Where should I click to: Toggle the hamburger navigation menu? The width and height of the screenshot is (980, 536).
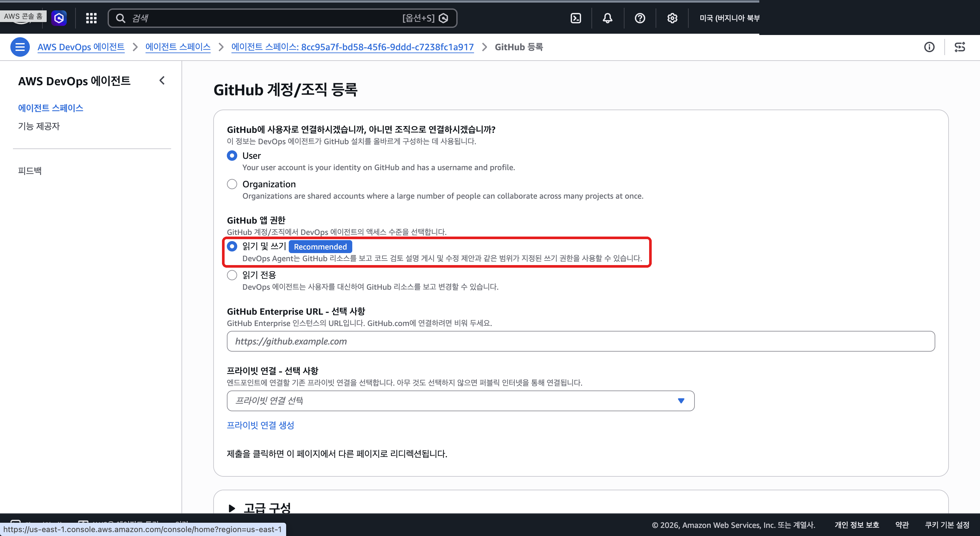[x=20, y=47]
